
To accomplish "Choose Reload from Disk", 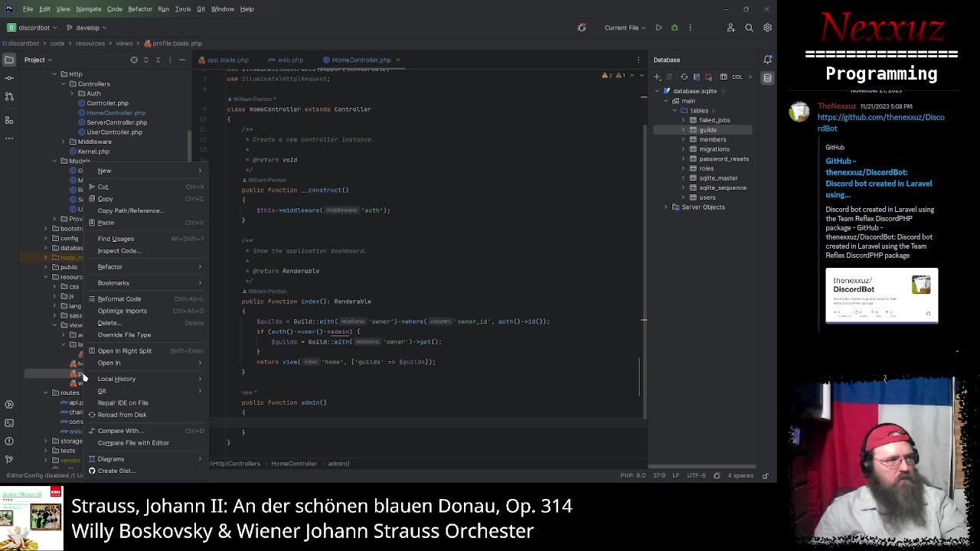I will (145, 415).
